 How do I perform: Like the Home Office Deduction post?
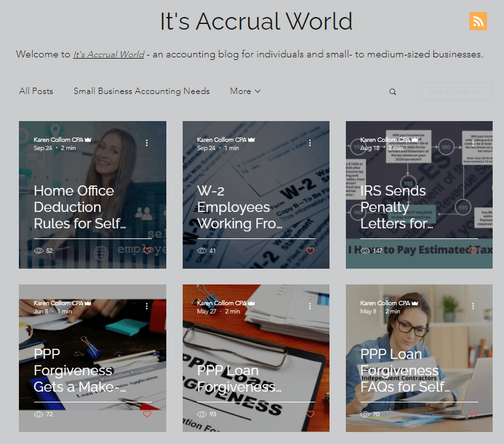pyautogui.click(x=146, y=251)
